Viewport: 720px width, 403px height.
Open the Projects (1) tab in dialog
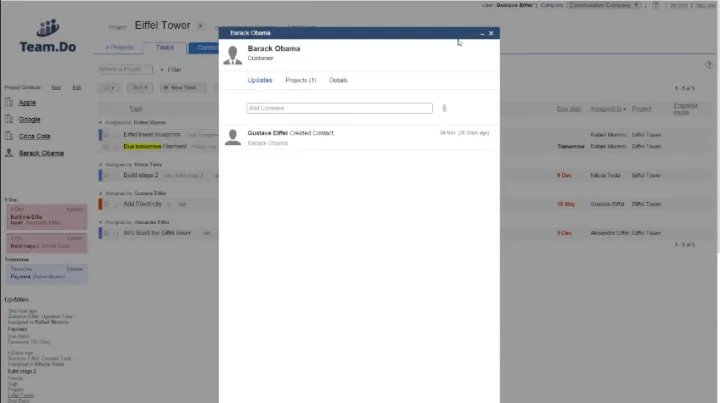tap(301, 80)
